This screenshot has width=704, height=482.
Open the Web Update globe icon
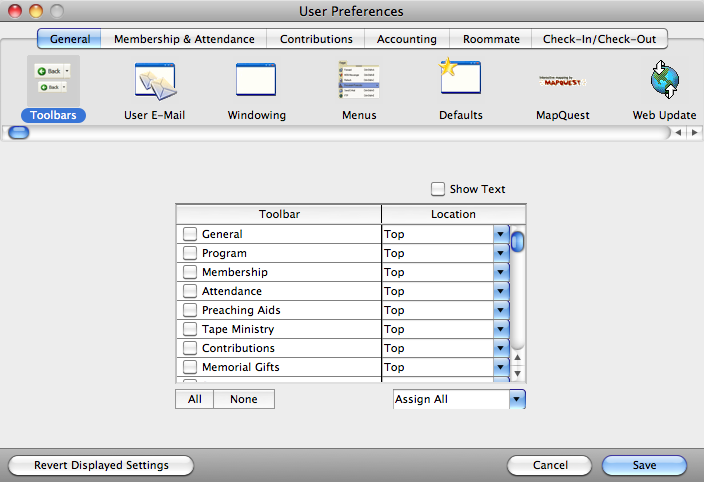click(664, 80)
